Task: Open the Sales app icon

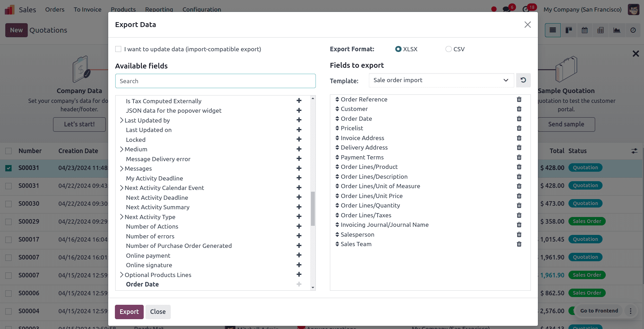Action: click(x=9, y=9)
